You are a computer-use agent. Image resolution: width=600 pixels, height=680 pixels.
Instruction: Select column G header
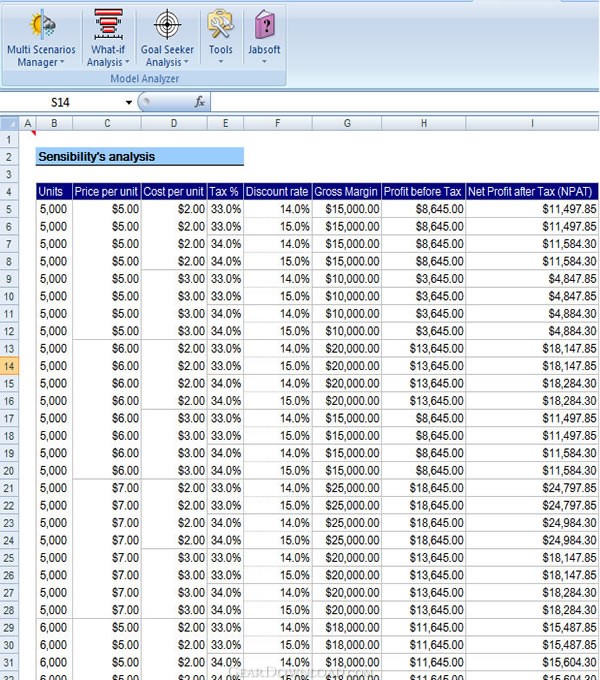347,124
